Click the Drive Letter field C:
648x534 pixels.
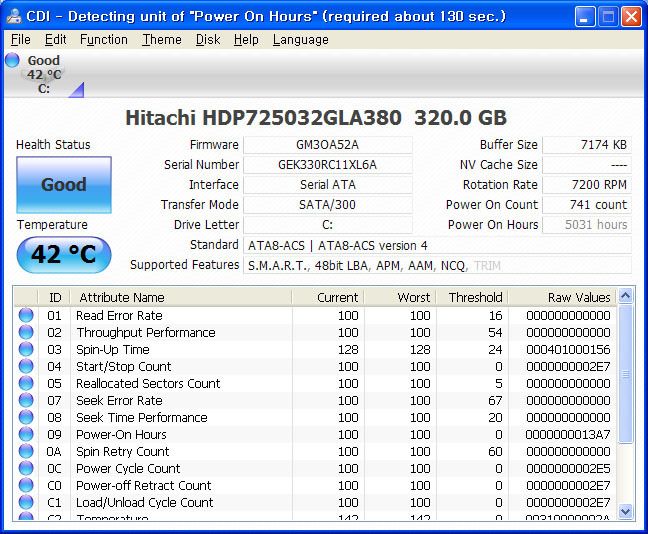point(328,224)
